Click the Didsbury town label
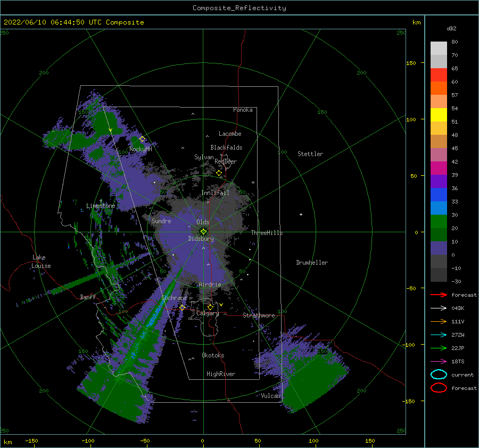This screenshot has width=479, height=448. [x=201, y=239]
